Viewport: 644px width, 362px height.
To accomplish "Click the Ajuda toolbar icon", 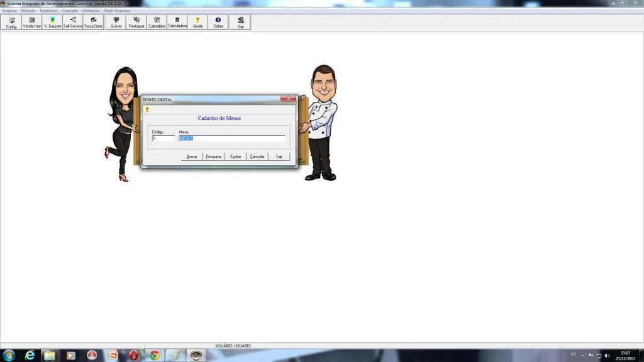I will [x=197, y=23].
